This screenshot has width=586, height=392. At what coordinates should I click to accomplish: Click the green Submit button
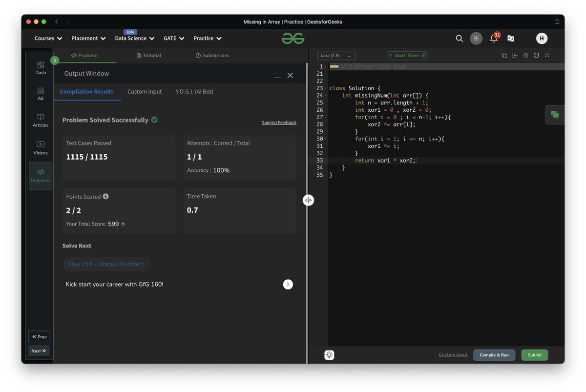(535, 355)
